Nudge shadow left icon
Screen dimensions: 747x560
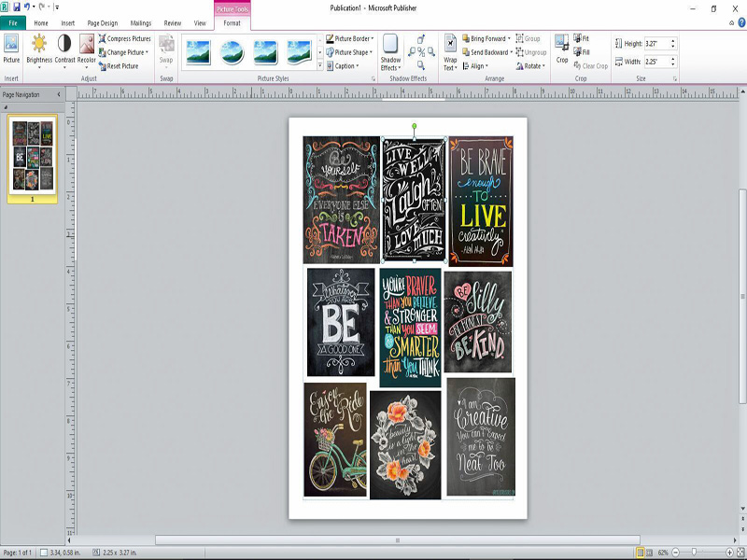coord(412,52)
